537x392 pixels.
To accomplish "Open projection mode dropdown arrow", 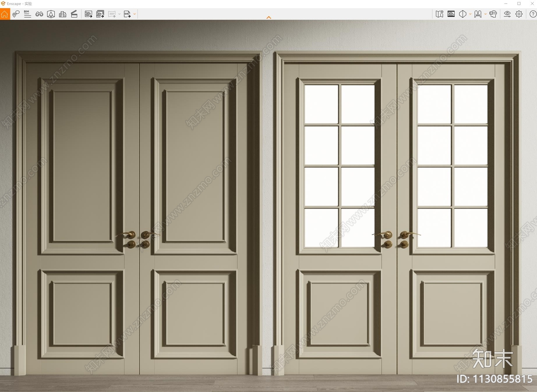I will pyautogui.click(x=470, y=14).
